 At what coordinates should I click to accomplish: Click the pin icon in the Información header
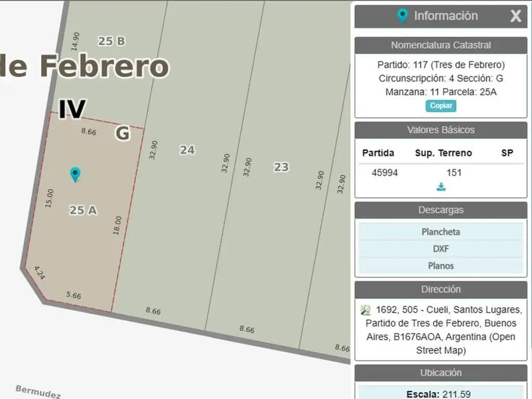pos(402,16)
